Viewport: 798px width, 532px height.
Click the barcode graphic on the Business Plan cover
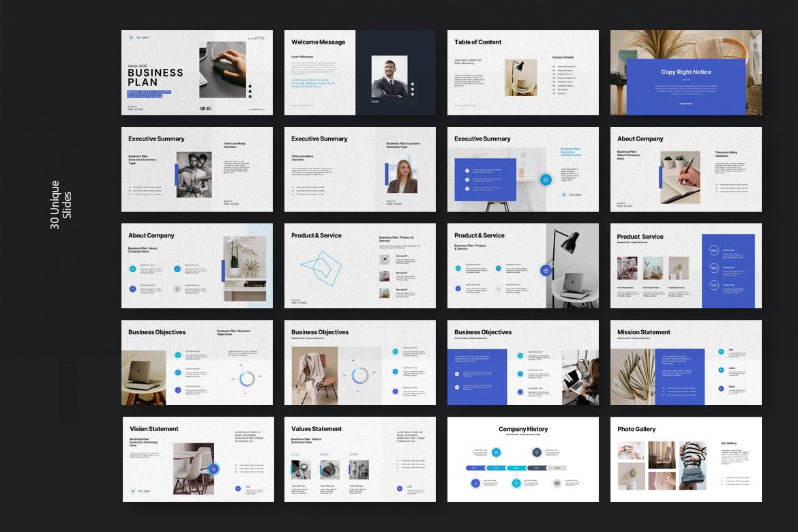point(205,108)
